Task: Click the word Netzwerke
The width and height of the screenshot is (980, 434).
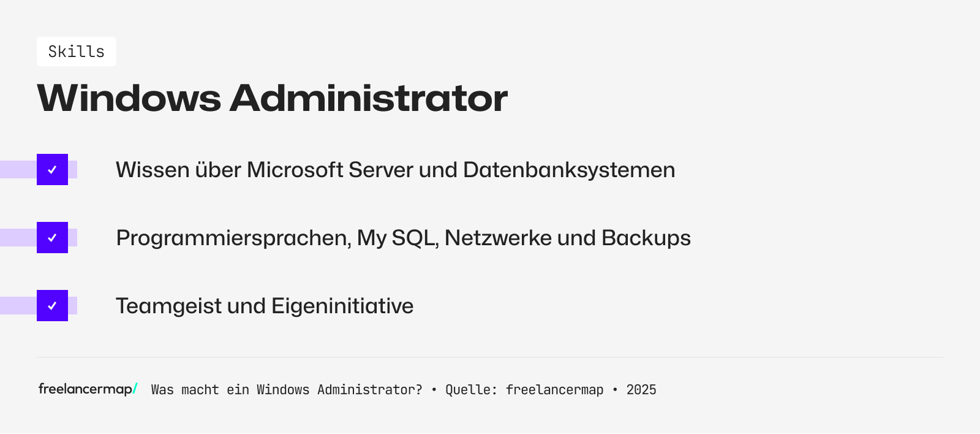Action: [498, 238]
